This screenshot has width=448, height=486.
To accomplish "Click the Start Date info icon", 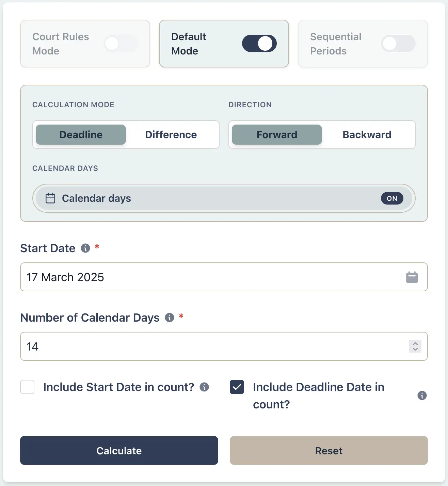I will pos(85,248).
